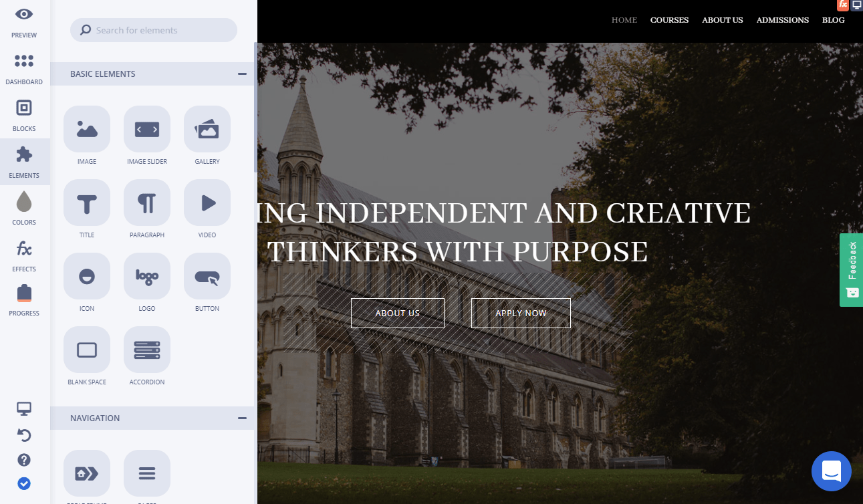Select the Image element
This screenshot has width=863, height=504.
pyautogui.click(x=87, y=129)
